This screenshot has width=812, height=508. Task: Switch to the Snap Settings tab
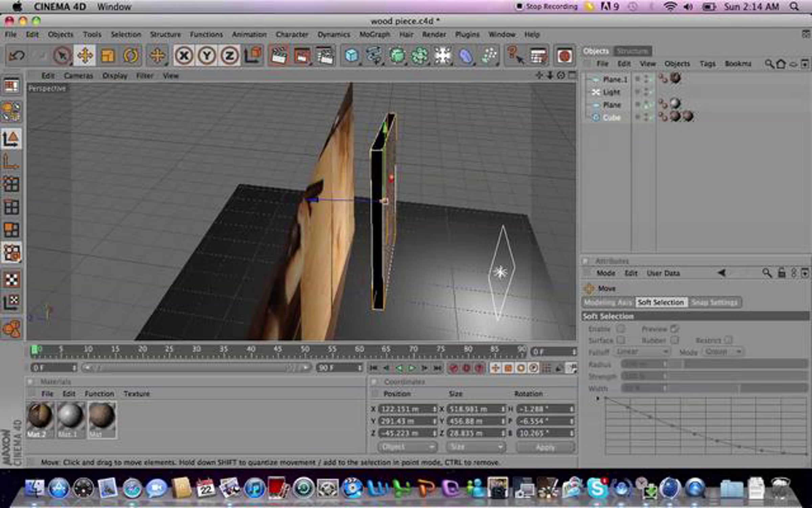click(x=714, y=302)
